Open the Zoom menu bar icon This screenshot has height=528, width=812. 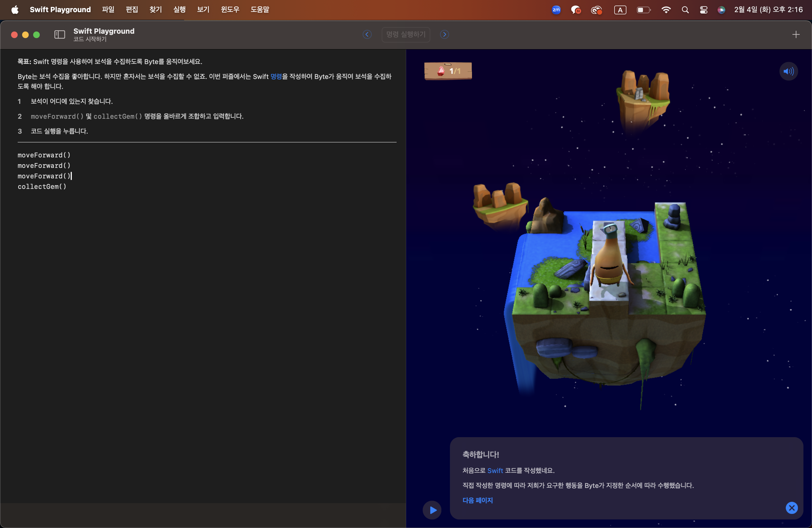pyautogui.click(x=556, y=10)
